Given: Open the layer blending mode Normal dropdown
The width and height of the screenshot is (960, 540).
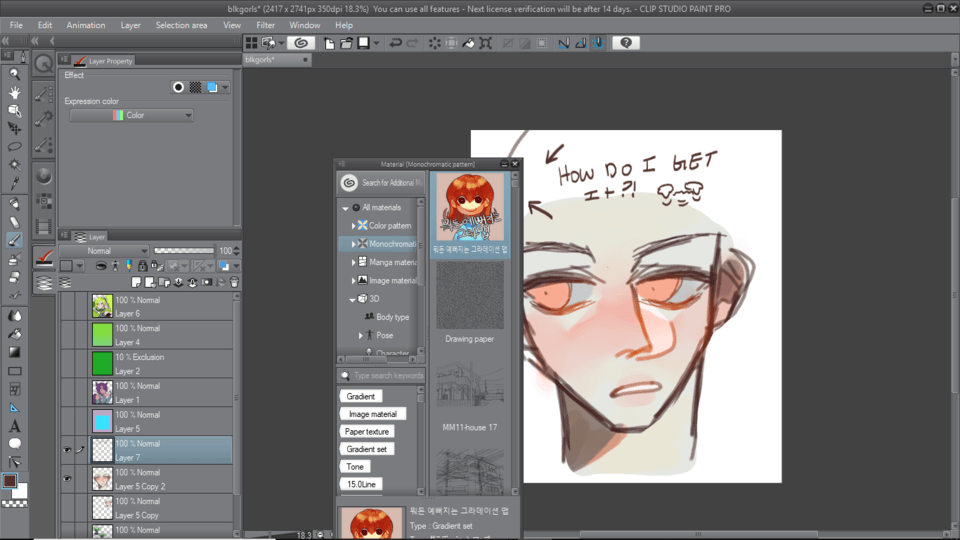Looking at the screenshot, I should (103, 251).
